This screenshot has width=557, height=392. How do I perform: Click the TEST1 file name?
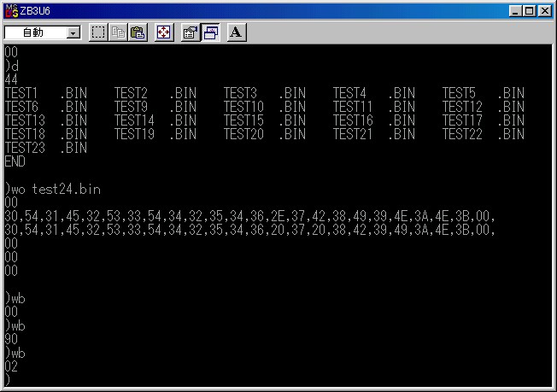tap(21, 93)
